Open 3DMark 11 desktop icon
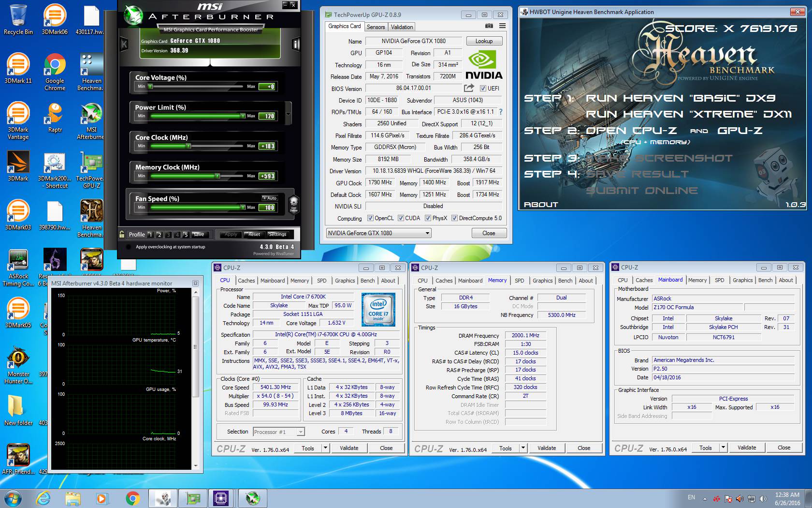Image resolution: width=812 pixels, height=508 pixels. point(18,68)
